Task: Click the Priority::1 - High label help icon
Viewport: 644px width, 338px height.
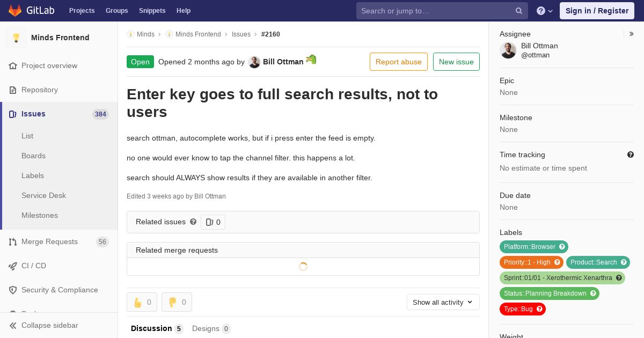Action: (x=557, y=262)
